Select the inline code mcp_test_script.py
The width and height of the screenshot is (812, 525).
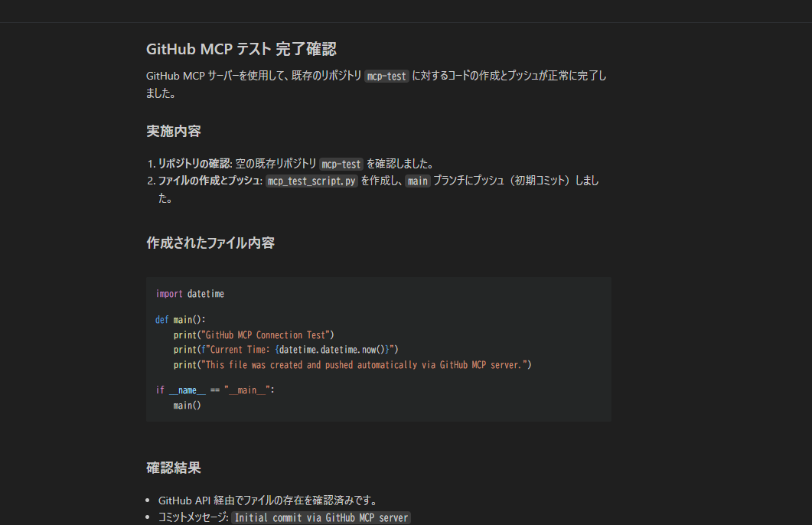pos(311,181)
